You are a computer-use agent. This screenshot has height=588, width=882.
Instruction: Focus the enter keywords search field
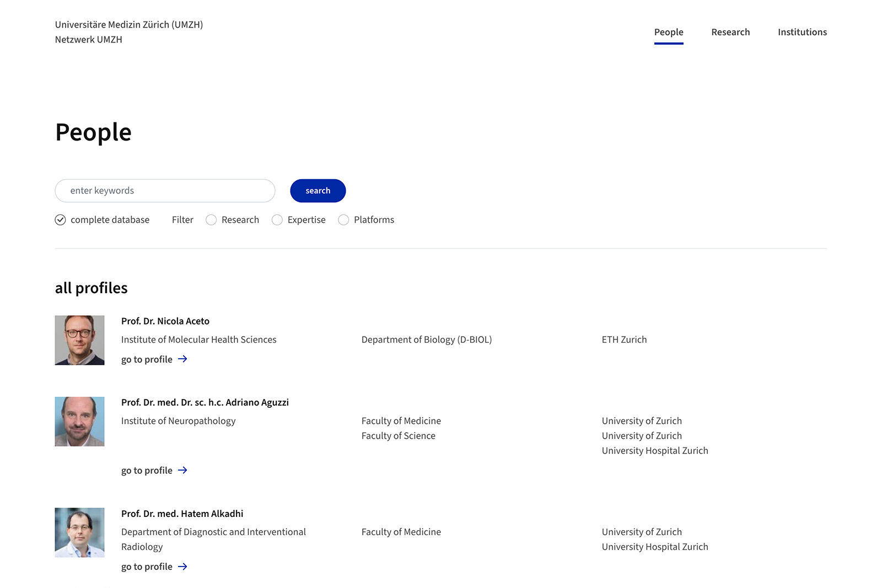click(165, 191)
